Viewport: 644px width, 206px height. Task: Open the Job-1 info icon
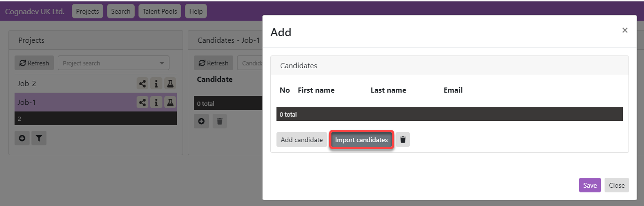156,102
